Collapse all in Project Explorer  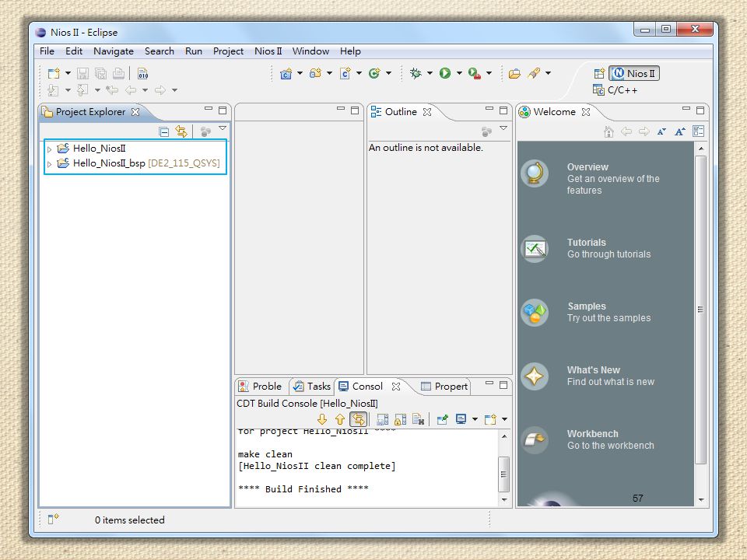164,132
